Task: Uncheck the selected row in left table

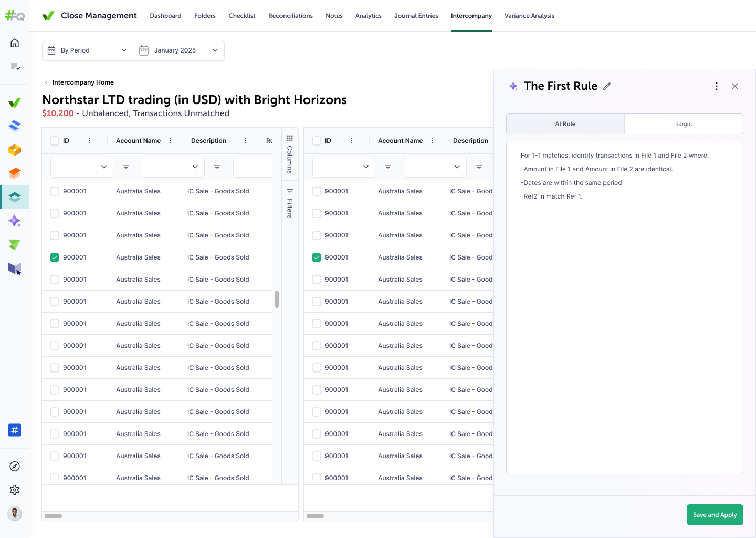Action: (55, 257)
